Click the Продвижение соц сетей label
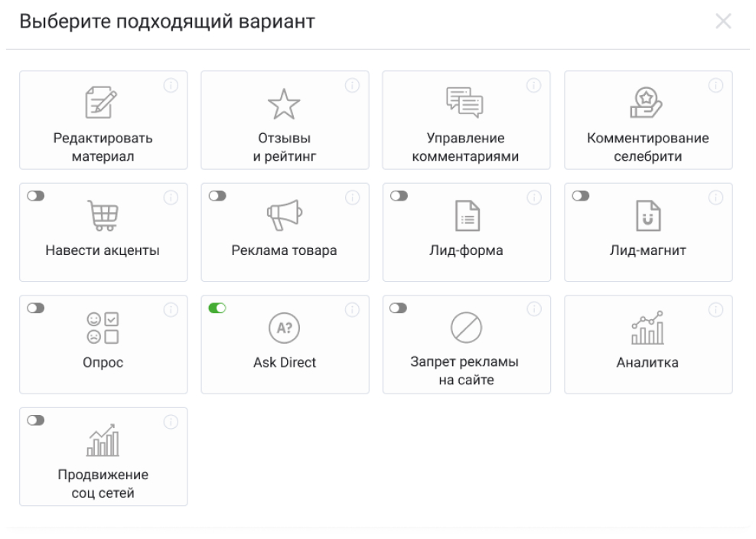Screen dimensions: 756x539 pos(103,483)
